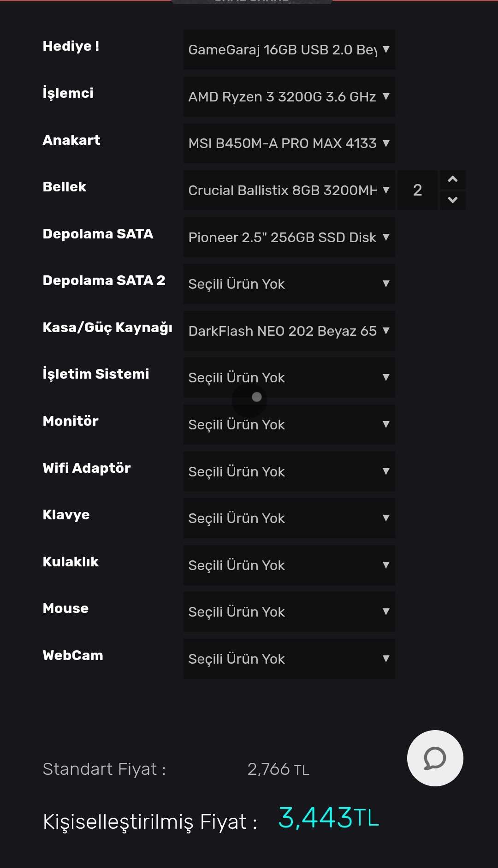Screen dimensions: 498x868
Task: Select a product for Depolama SATA 2
Action: 289,284
